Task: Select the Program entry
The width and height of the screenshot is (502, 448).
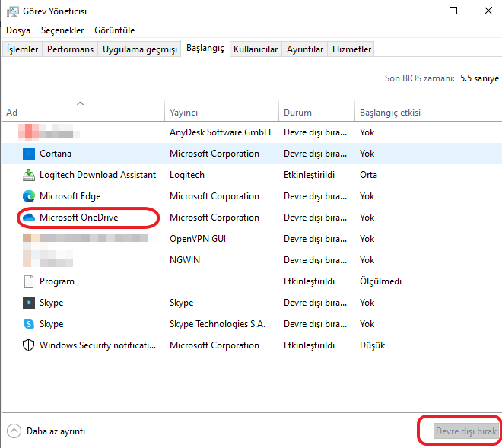Action: (x=57, y=281)
